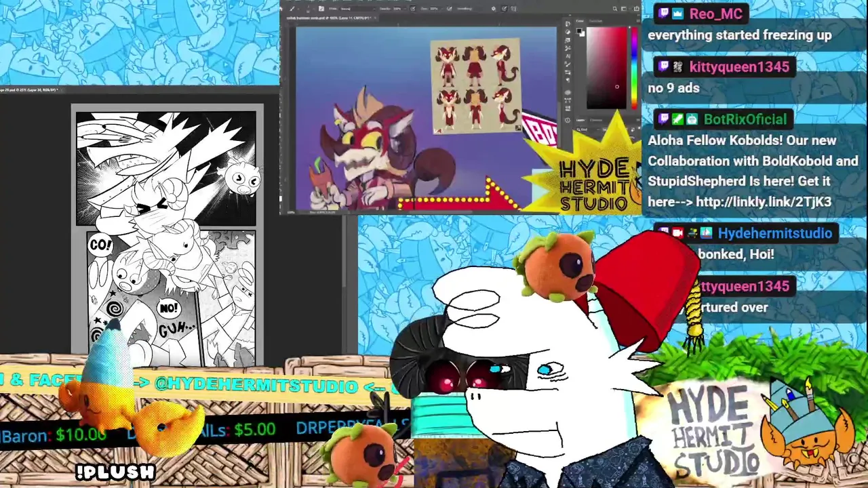The width and height of the screenshot is (868, 488).
Task: Open the workspace switcher icon
Action: (624, 9)
